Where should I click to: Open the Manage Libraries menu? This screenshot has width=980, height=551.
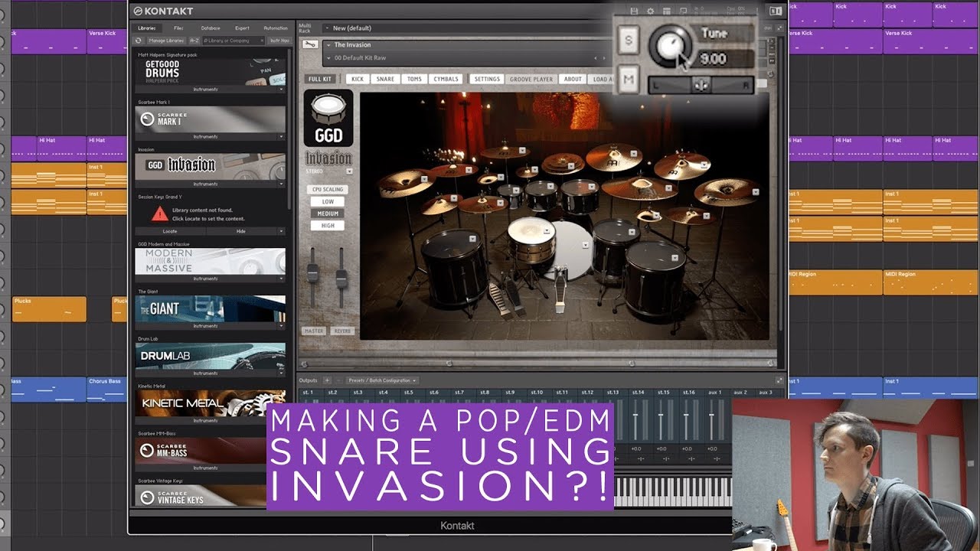[x=165, y=40]
